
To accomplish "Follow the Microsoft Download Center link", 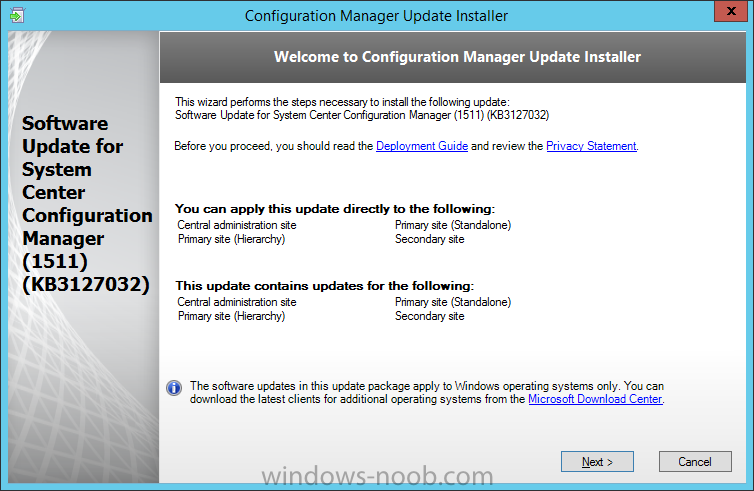I will click(x=595, y=399).
